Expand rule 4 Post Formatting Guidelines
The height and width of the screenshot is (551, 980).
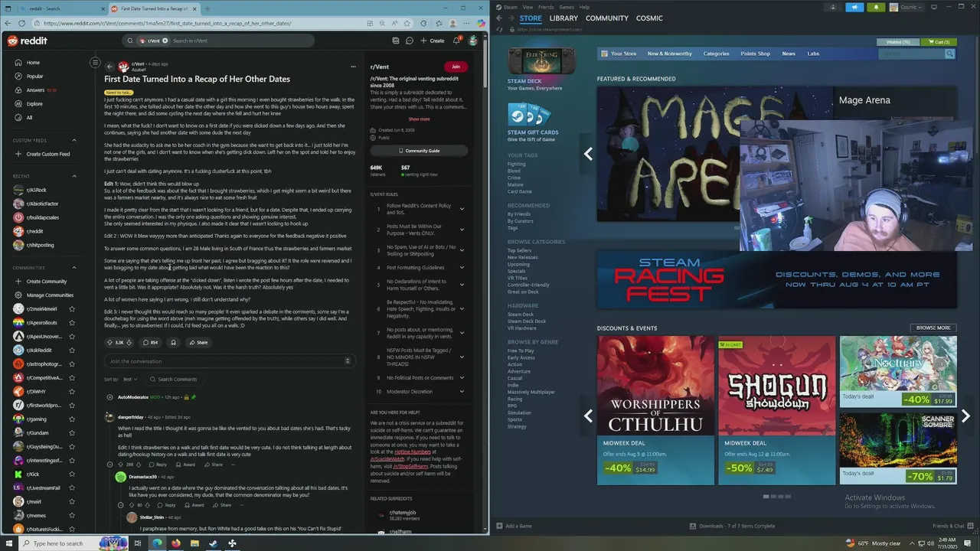pos(462,268)
